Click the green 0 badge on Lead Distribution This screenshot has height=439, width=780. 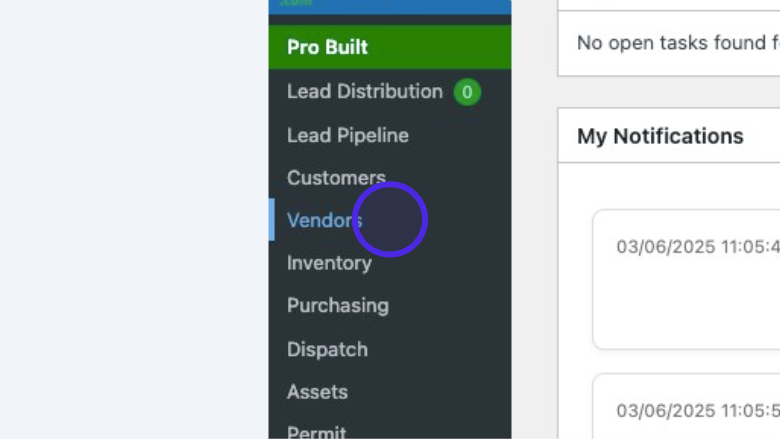(467, 92)
